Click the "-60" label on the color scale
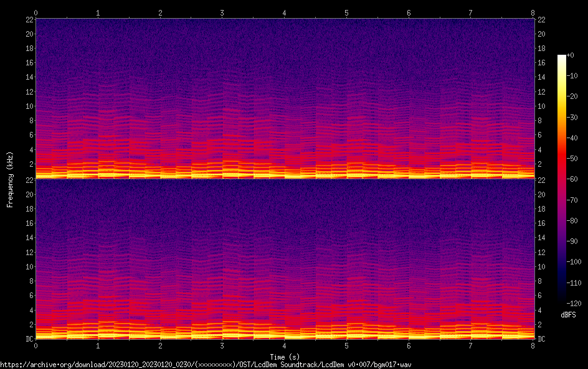 (x=572, y=179)
